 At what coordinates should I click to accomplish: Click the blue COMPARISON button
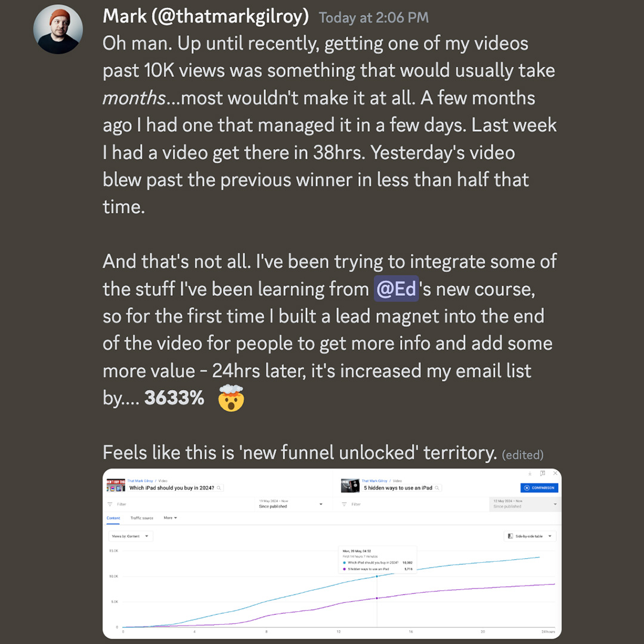(x=539, y=488)
